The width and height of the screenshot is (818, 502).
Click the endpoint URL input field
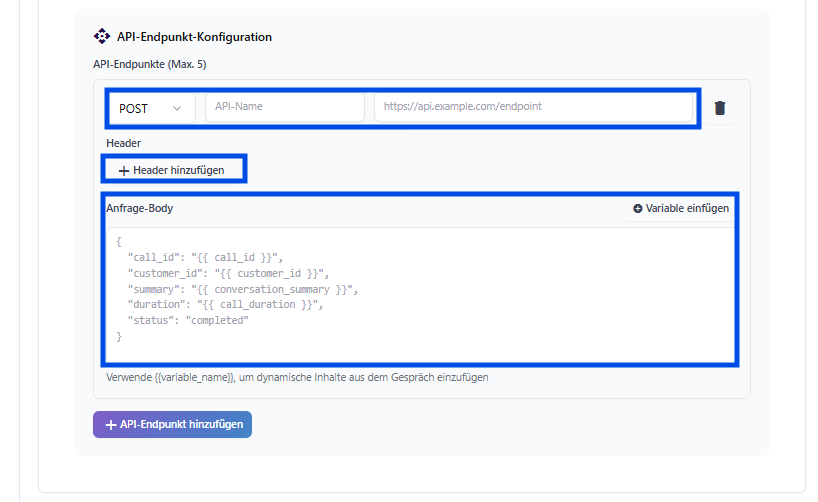533,107
